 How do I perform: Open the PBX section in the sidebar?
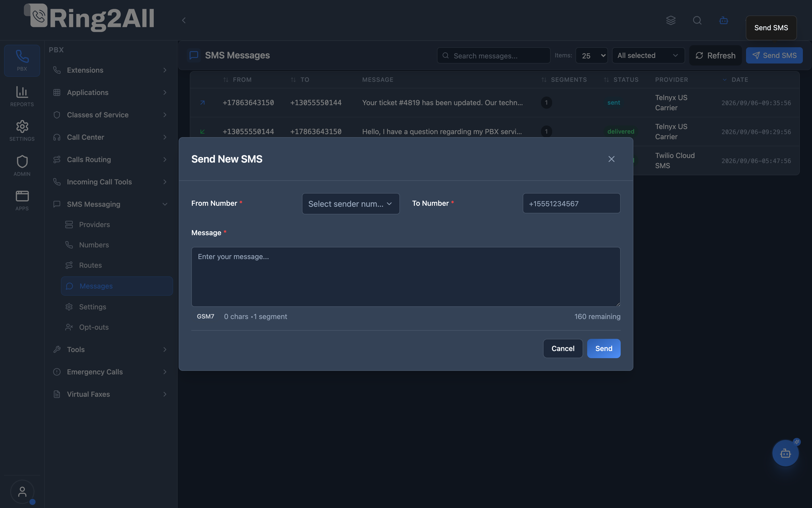point(22,60)
